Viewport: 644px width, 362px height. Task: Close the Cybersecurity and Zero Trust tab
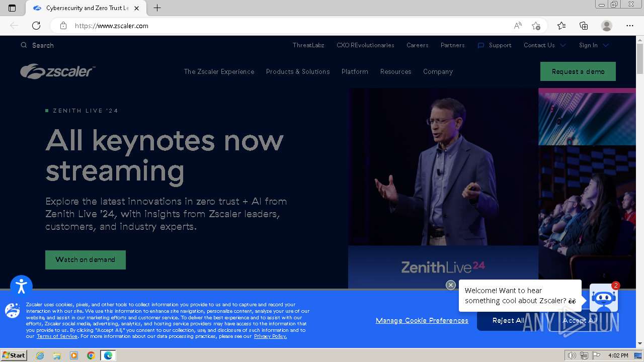click(x=136, y=8)
